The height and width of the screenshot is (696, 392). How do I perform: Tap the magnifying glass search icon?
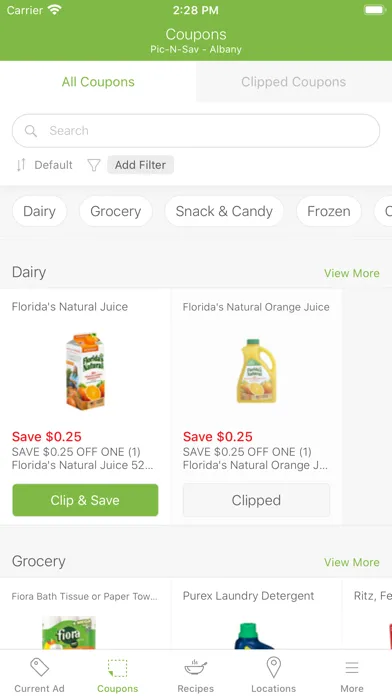[31, 130]
